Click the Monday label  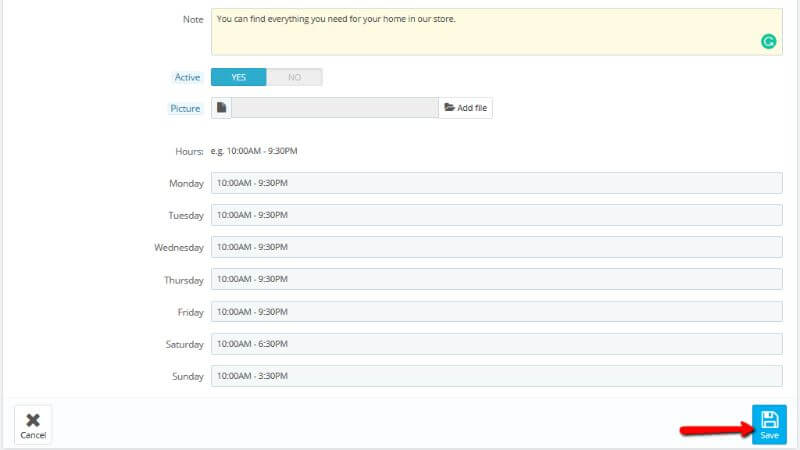186,184
